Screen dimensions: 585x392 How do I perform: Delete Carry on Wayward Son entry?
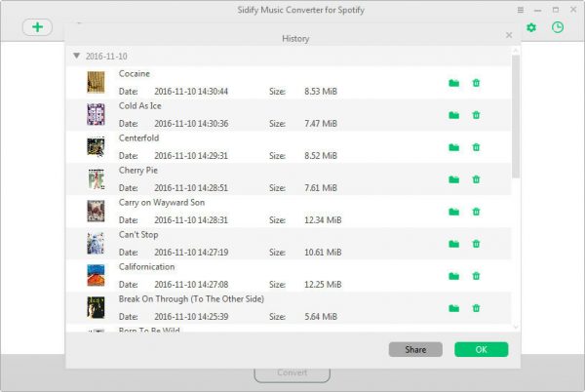[476, 212]
